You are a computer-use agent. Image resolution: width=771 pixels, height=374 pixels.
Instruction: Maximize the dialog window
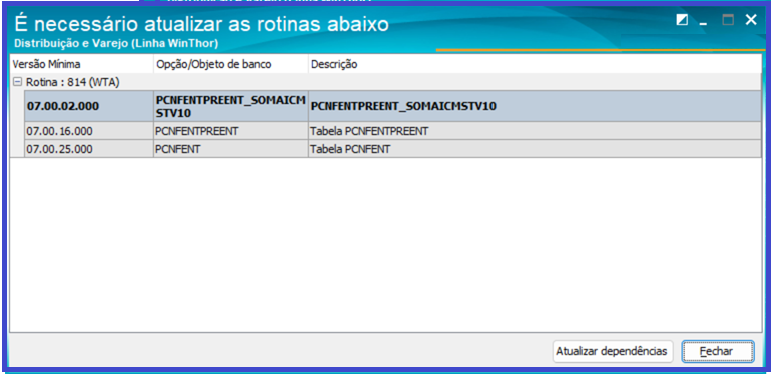pyautogui.click(x=728, y=20)
